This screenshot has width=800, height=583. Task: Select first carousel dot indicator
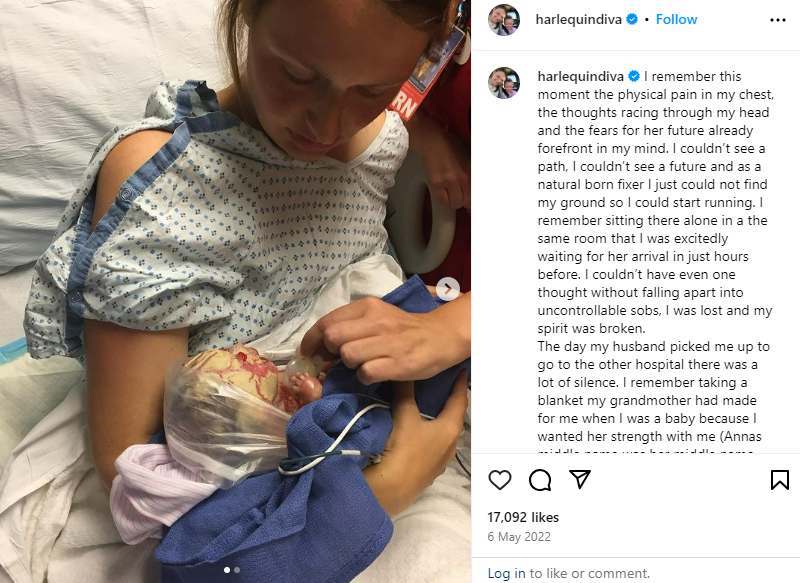tap(227, 570)
